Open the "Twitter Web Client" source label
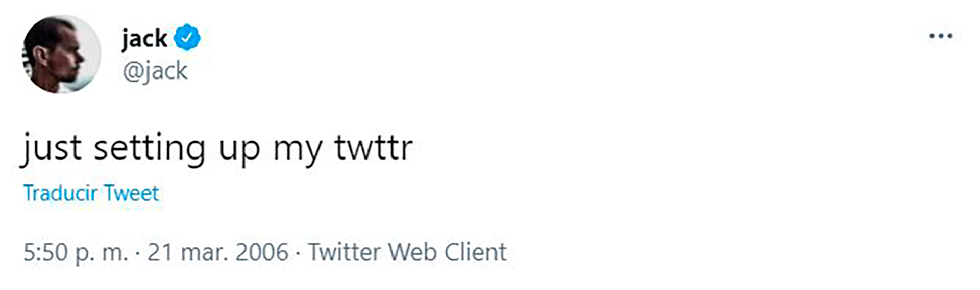The width and height of the screenshot is (980, 290). coord(407,252)
